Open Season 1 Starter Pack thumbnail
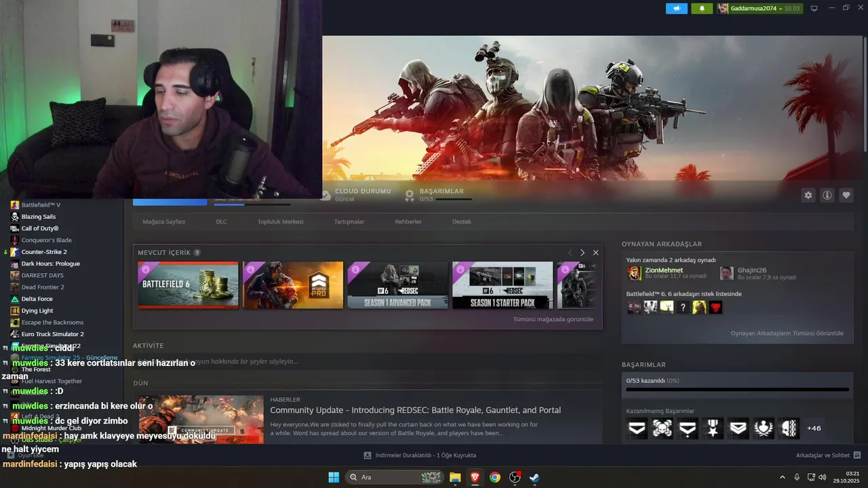Image resolution: width=868 pixels, height=488 pixels. click(x=502, y=285)
